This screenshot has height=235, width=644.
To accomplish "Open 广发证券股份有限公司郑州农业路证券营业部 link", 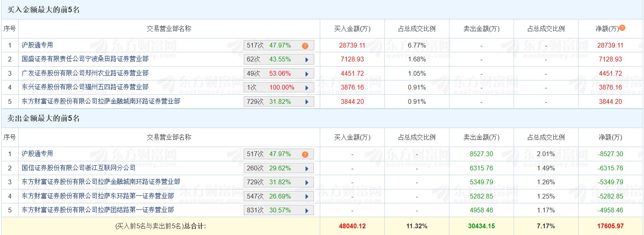I will 85,73.
